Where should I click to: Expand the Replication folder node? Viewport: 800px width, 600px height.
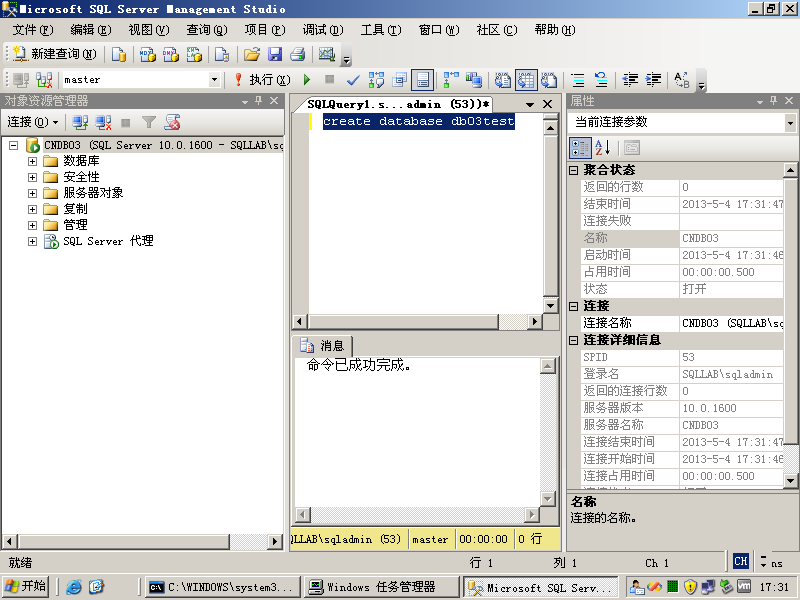(x=32, y=209)
